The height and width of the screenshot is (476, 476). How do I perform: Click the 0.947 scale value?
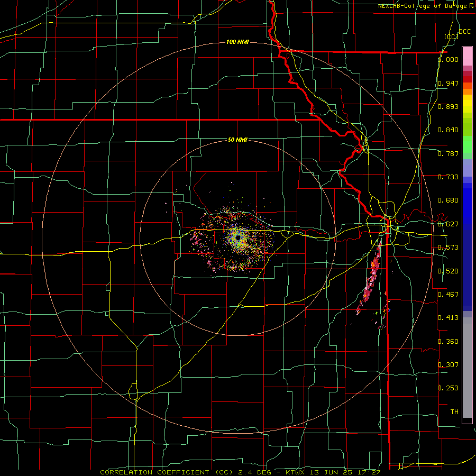[x=448, y=83]
